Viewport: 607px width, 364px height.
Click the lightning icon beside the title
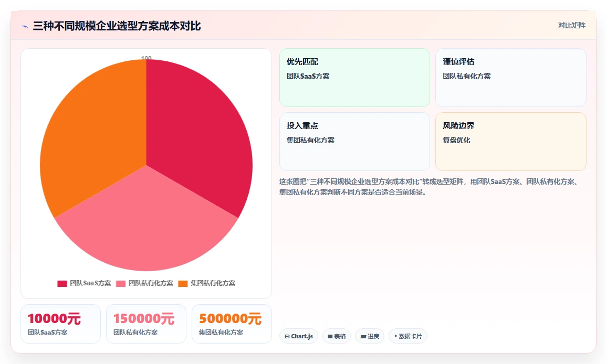(x=25, y=26)
